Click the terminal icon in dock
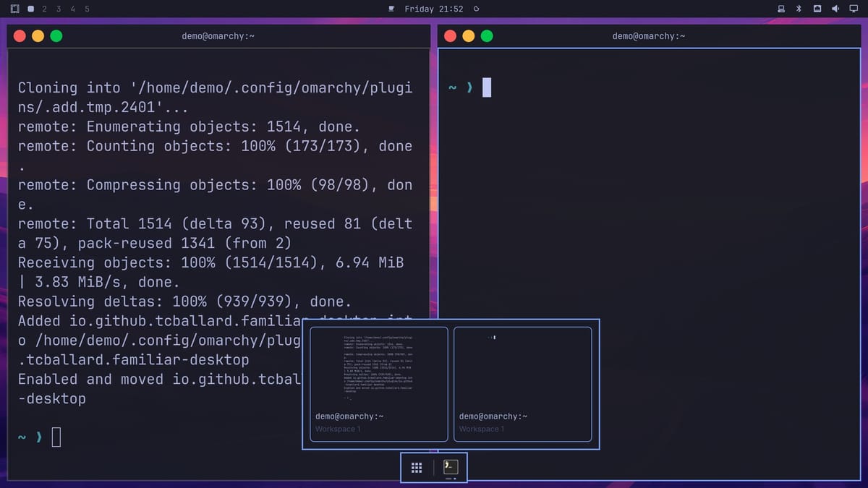 click(x=451, y=467)
